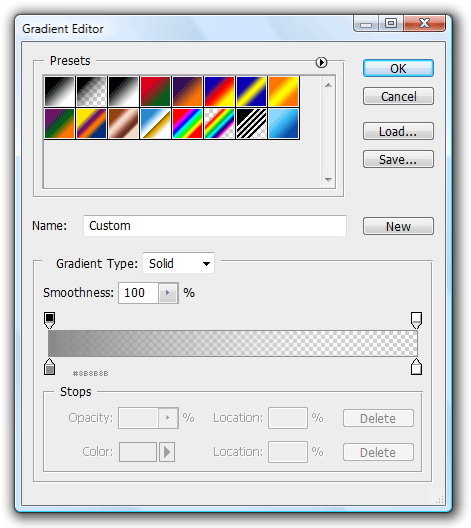Select the right white opacity stop
Image resolution: width=471 pixels, height=528 pixels.
point(416,320)
